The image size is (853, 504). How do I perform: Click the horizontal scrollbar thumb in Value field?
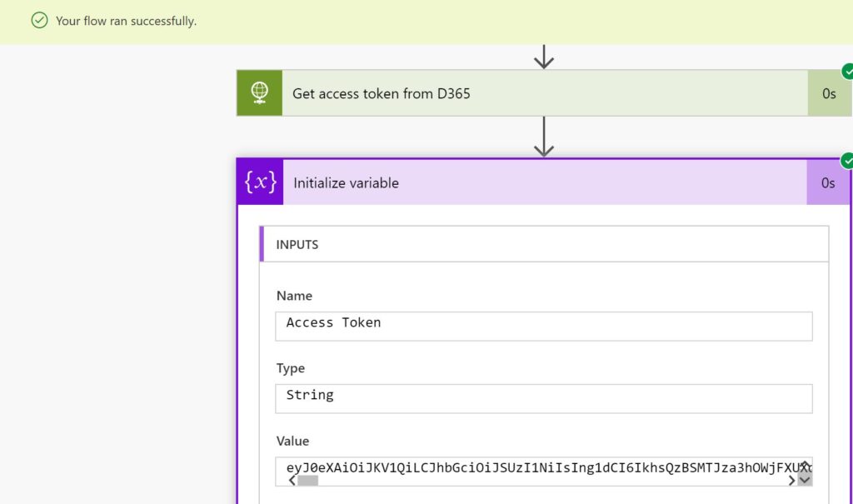308,481
